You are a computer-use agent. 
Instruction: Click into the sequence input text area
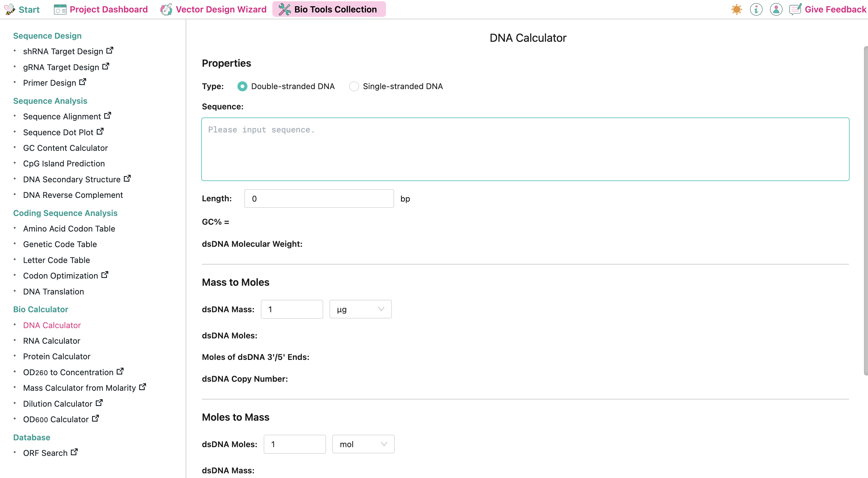coord(525,149)
